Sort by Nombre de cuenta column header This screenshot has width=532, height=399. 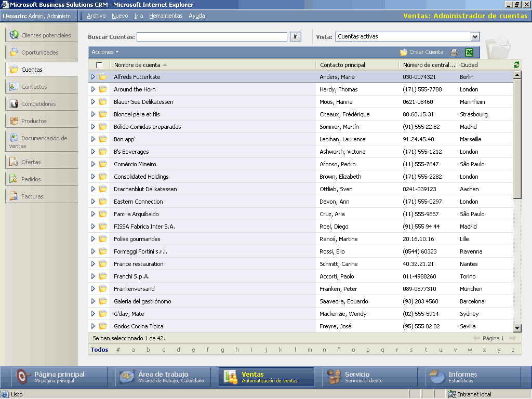pos(137,65)
